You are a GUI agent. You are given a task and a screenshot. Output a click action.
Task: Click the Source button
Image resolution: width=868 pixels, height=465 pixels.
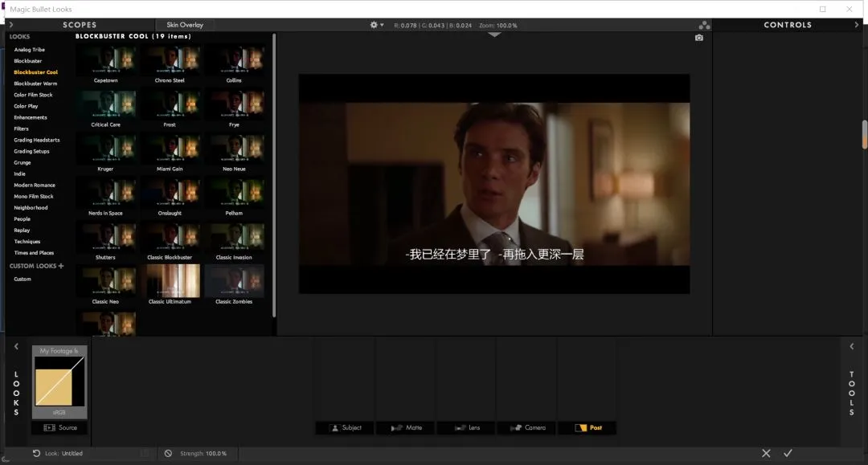pyautogui.click(x=59, y=427)
